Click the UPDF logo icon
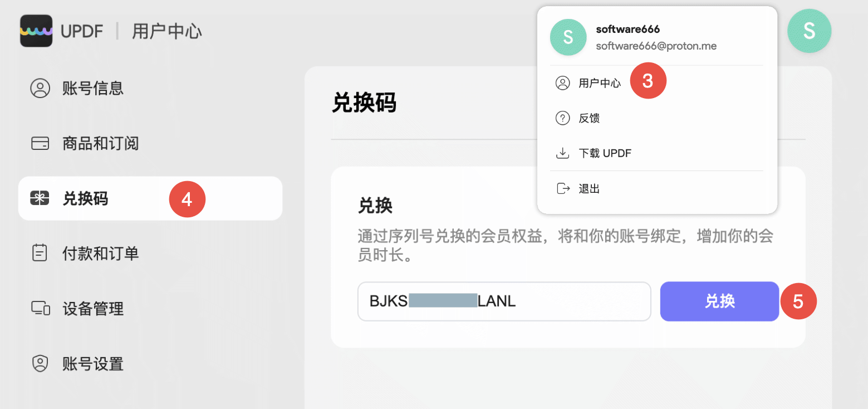The width and height of the screenshot is (868, 409). [36, 31]
